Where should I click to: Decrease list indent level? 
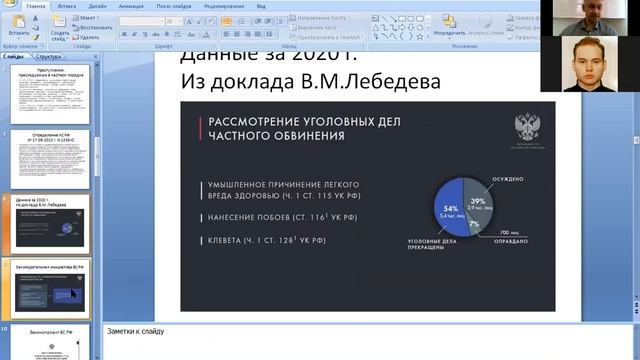(258, 21)
